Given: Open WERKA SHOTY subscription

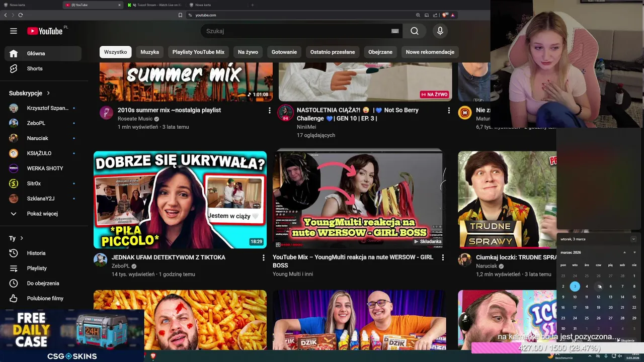Looking at the screenshot, I should click(x=43, y=168).
